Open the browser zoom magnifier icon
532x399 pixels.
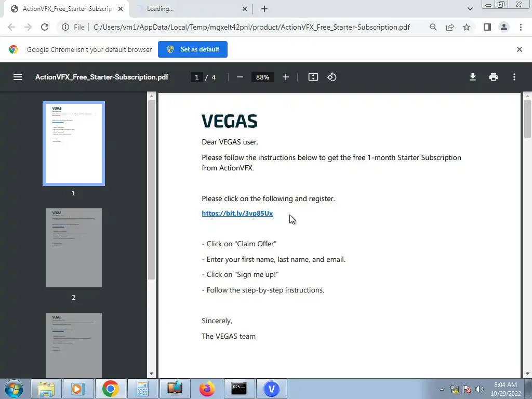(x=433, y=27)
